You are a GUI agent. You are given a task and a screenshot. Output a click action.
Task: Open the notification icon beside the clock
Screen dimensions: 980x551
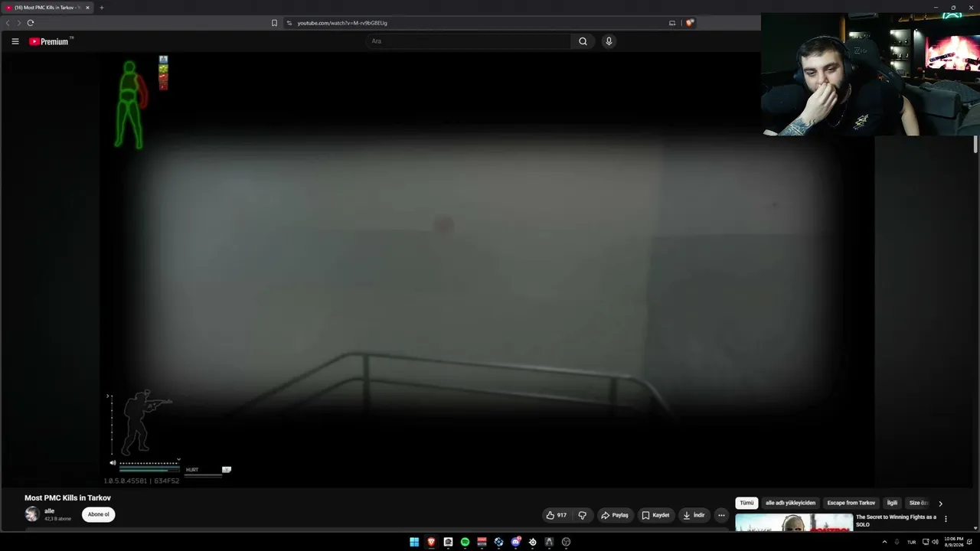point(971,542)
